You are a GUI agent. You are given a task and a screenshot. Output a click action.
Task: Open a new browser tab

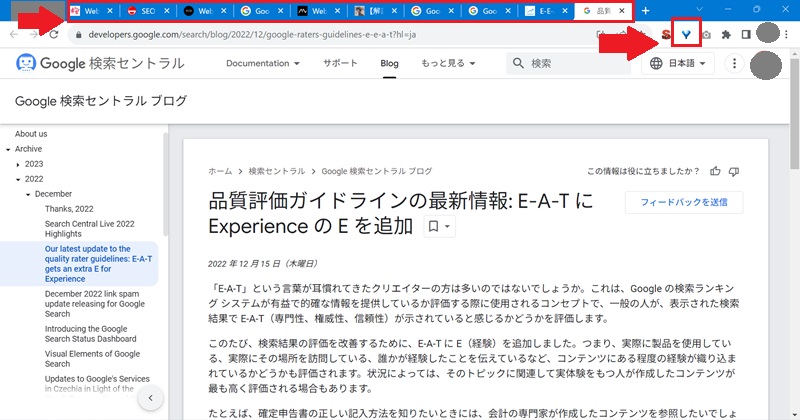tap(645, 10)
